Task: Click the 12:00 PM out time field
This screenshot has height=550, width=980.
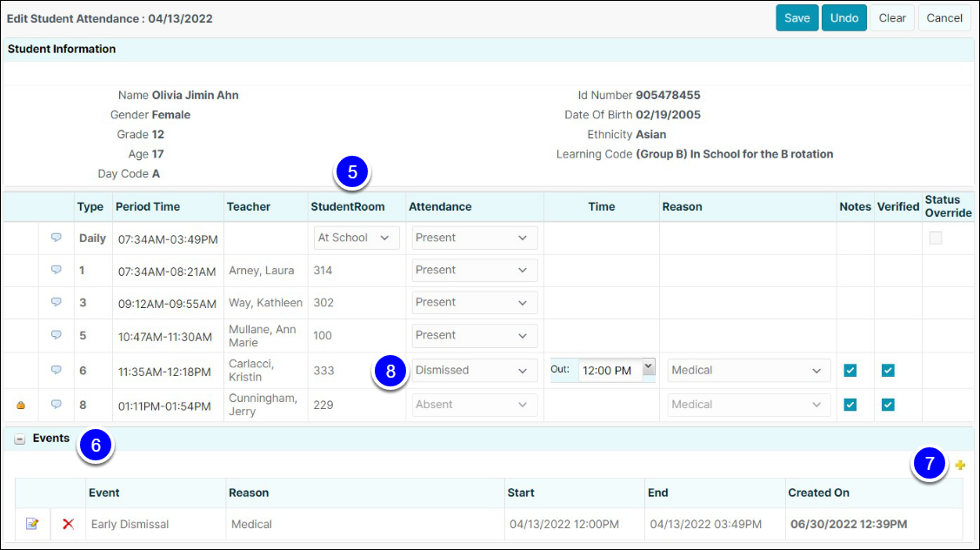Action: click(610, 371)
